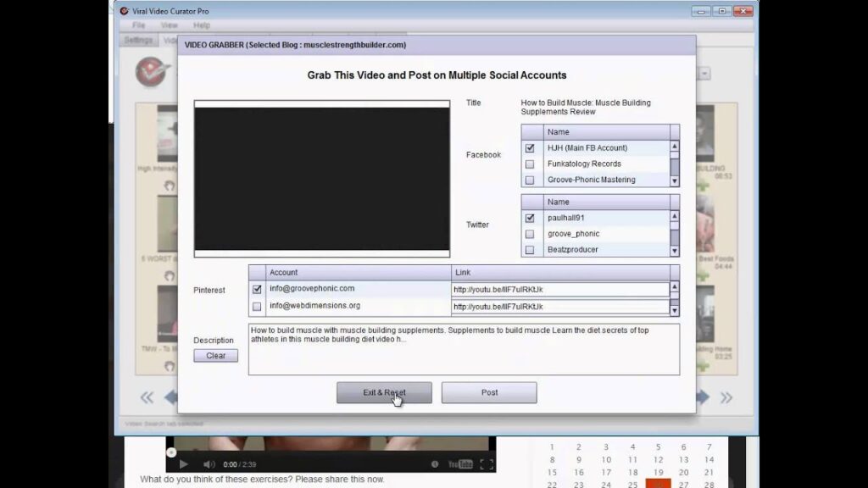Check the Groove-Phonic Mastering checkbox
The height and width of the screenshot is (488, 868).
click(x=530, y=180)
